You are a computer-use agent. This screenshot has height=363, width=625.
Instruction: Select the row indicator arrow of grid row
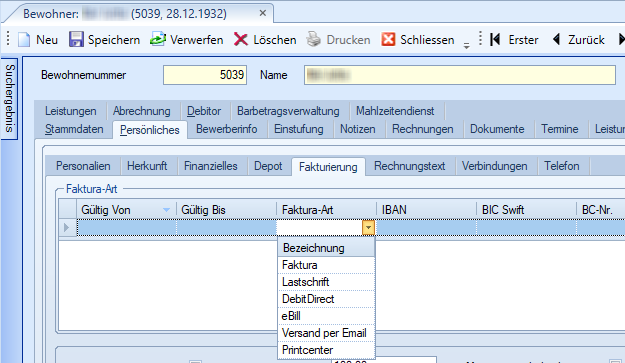(x=67, y=228)
